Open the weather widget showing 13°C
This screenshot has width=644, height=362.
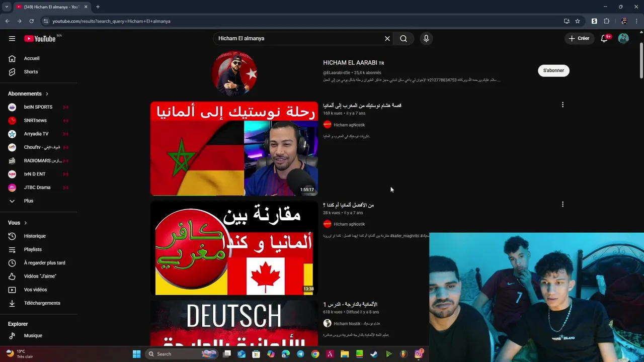(x=19, y=354)
